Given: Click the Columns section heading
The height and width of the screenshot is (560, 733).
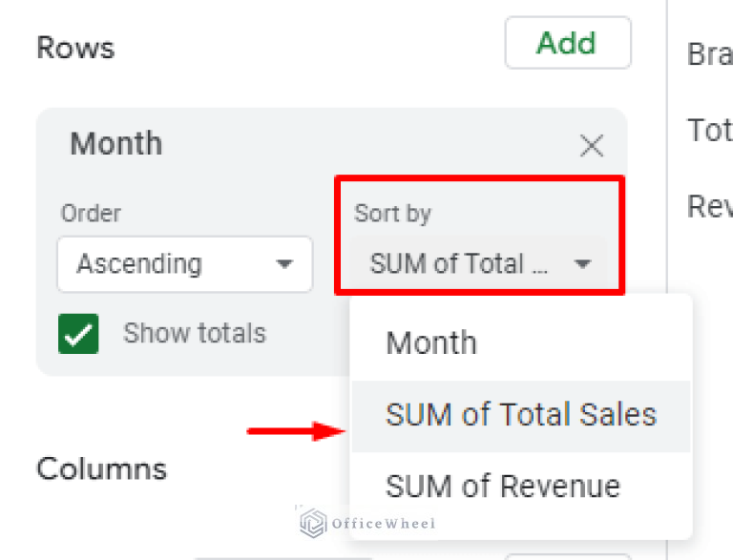Looking at the screenshot, I should coord(101,468).
